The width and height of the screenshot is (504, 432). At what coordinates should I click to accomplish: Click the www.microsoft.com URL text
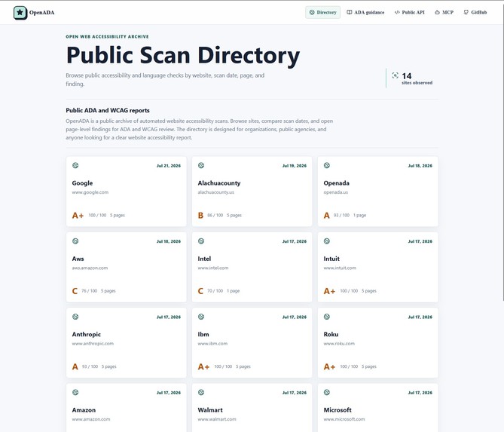click(x=344, y=419)
